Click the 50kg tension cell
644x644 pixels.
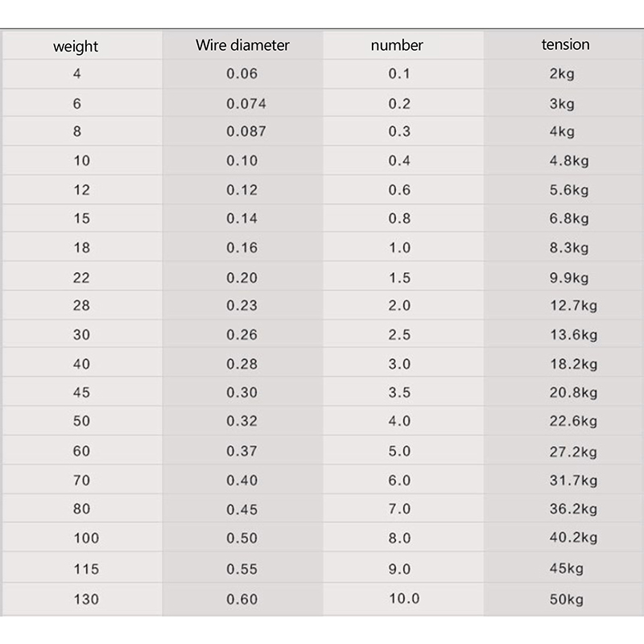566,600
